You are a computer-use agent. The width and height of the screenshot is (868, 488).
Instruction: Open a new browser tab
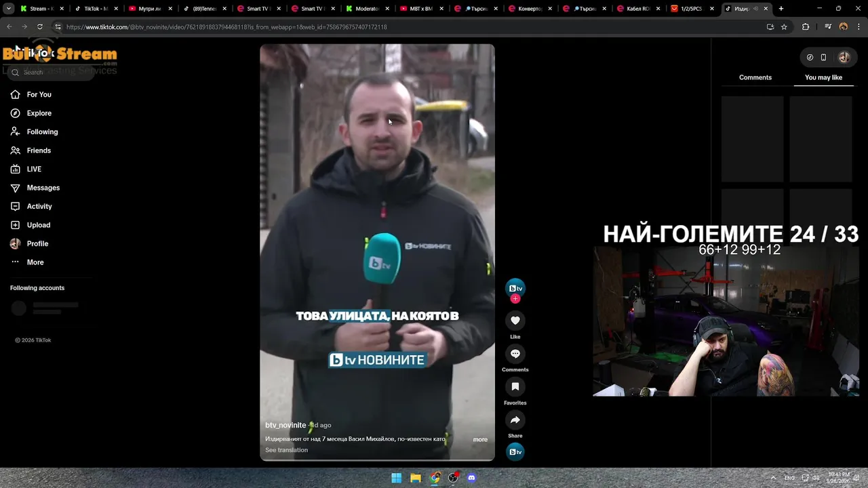[781, 9]
